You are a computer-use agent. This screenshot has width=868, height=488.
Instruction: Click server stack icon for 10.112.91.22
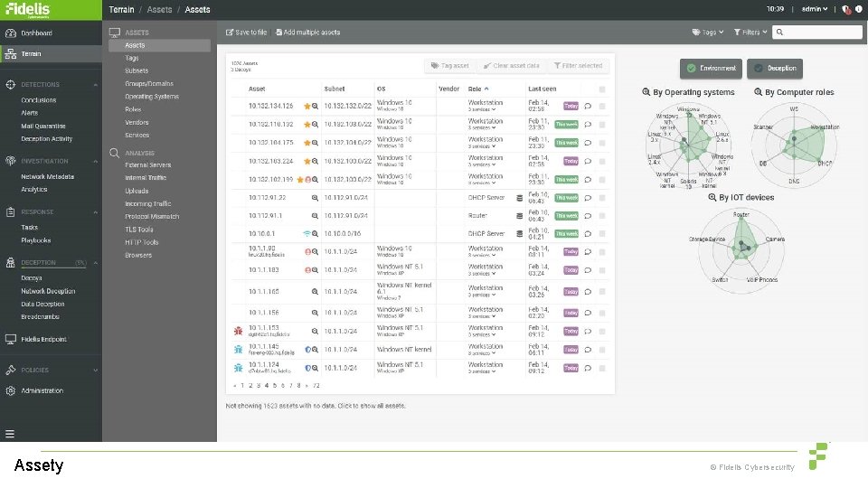click(x=519, y=198)
